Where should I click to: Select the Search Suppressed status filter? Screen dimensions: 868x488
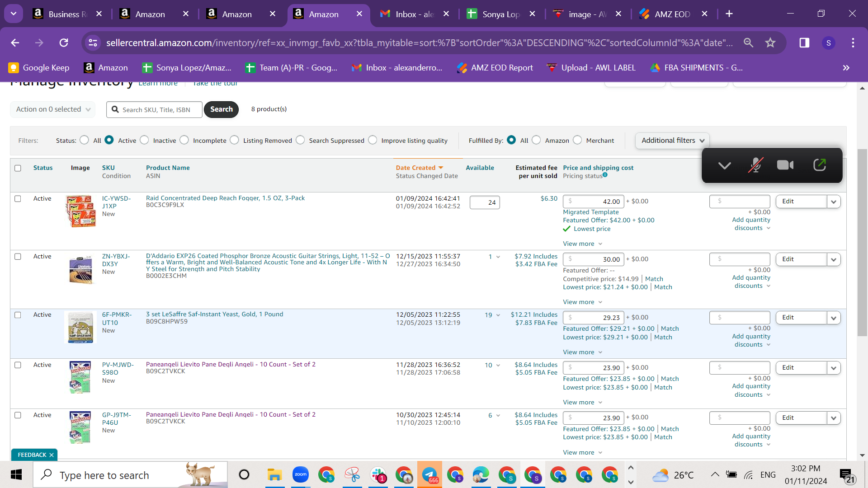pyautogui.click(x=301, y=140)
